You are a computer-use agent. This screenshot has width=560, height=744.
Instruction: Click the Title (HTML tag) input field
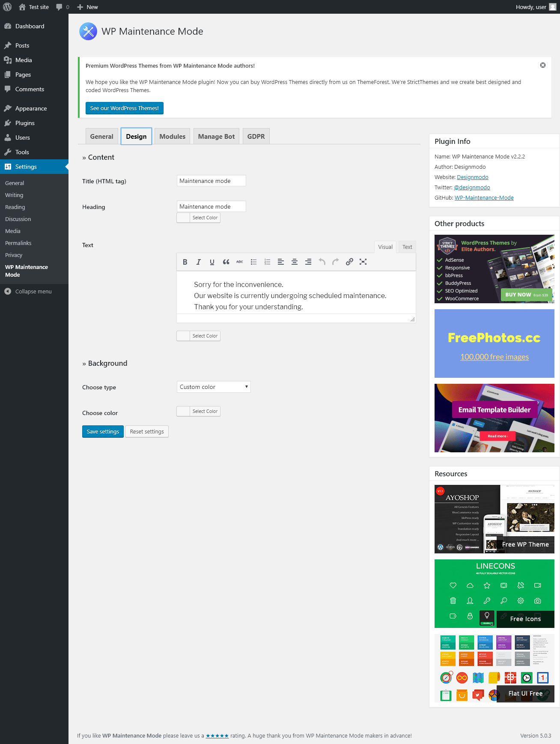[x=211, y=181]
